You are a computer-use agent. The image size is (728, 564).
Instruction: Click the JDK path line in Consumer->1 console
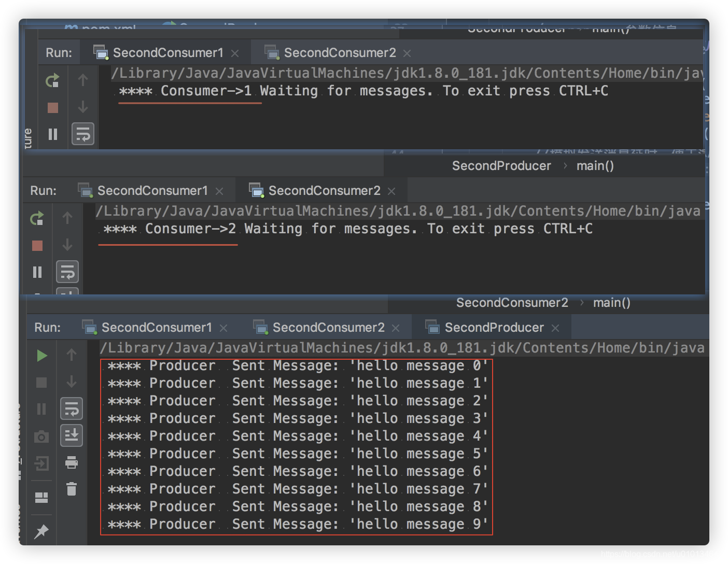pos(407,74)
